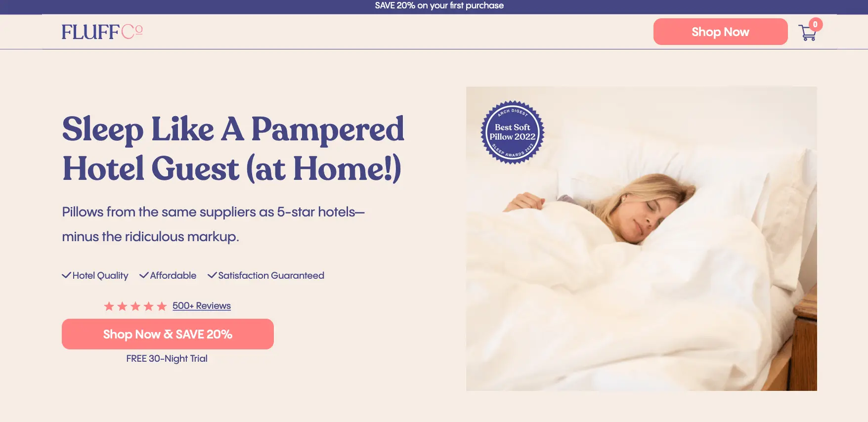Click the cart item count badge

pos(815,24)
